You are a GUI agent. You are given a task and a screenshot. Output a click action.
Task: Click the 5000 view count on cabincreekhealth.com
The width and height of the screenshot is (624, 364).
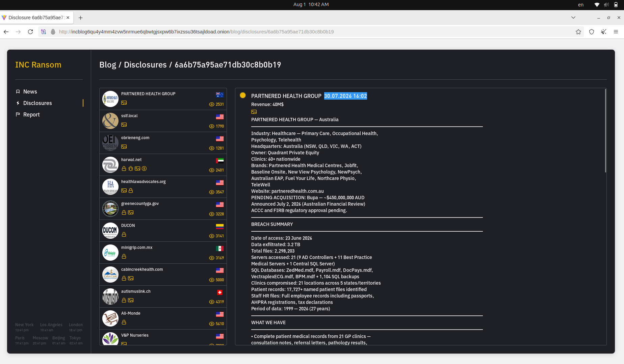[216, 280]
